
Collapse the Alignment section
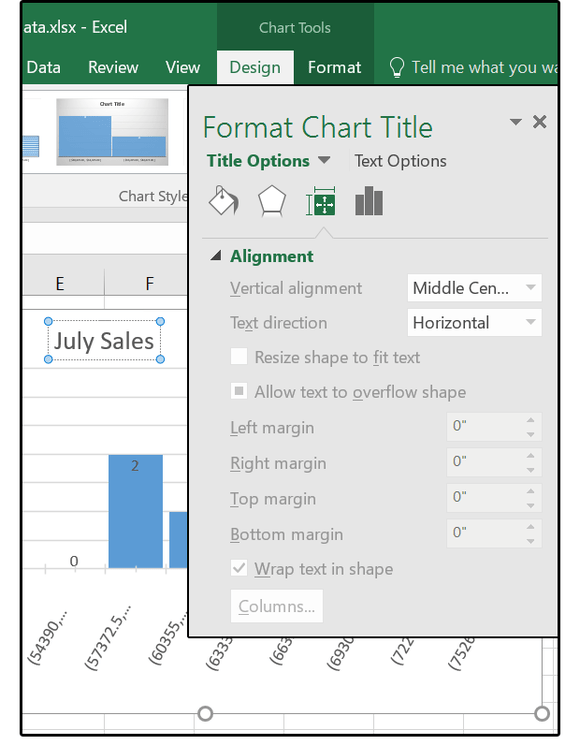[x=216, y=256]
